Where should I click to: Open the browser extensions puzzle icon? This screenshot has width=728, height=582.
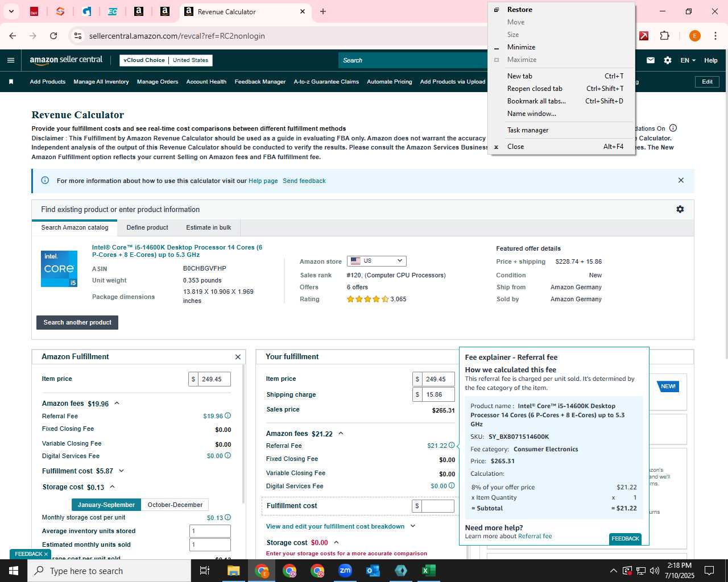(664, 36)
